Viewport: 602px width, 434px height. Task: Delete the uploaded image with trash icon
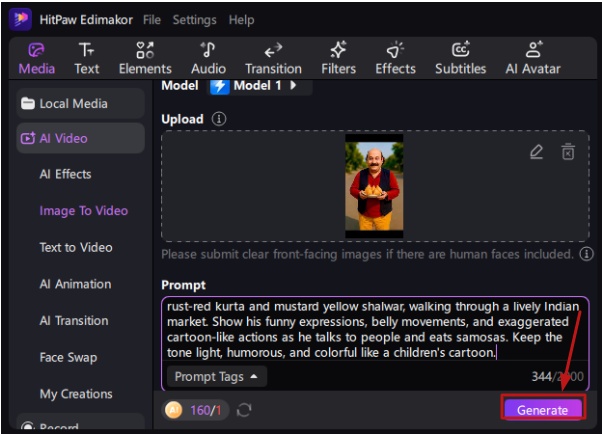pyautogui.click(x=567, y=152)
